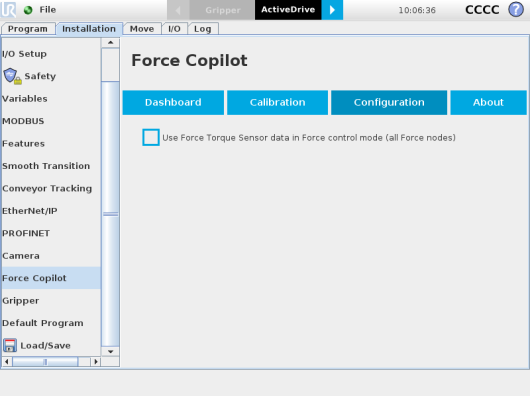Open the About section
The width and height of the screenshot is (530, 396).
(x=488, y=102)
